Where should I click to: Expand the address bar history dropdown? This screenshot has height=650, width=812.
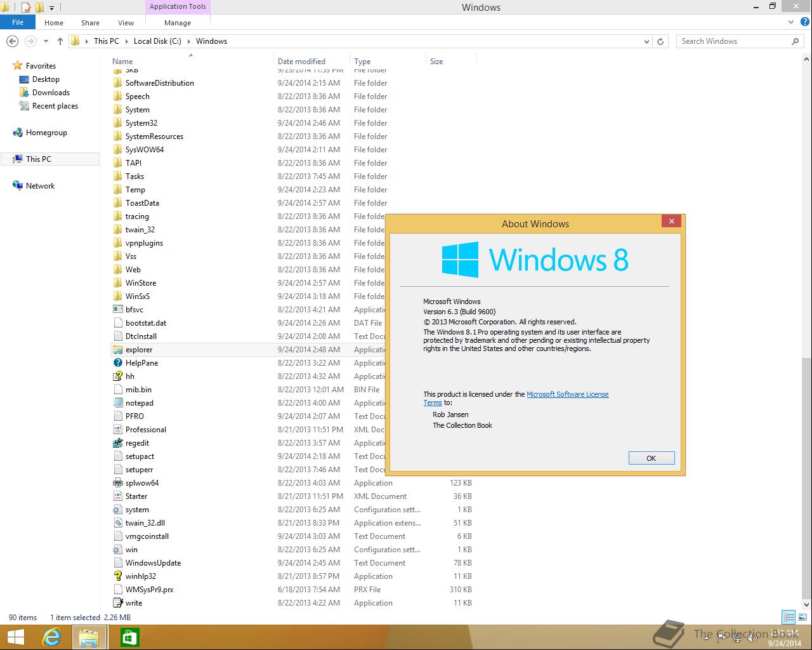(x=646, y=41)
